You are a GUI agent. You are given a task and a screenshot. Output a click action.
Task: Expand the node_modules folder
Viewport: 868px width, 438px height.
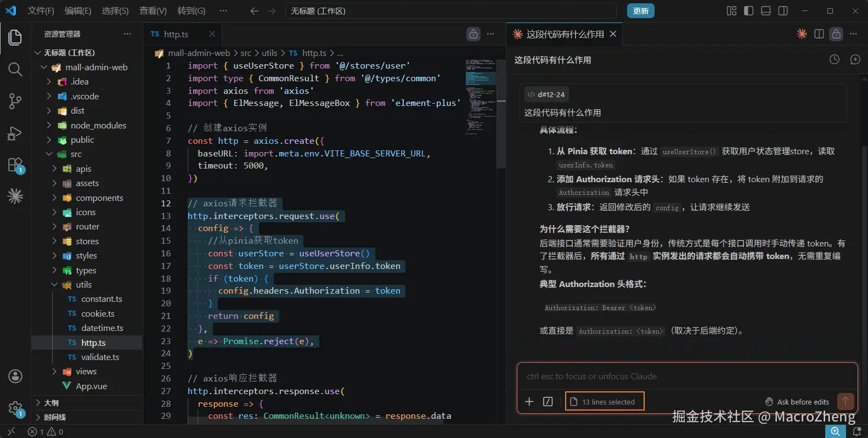point(87,125)
